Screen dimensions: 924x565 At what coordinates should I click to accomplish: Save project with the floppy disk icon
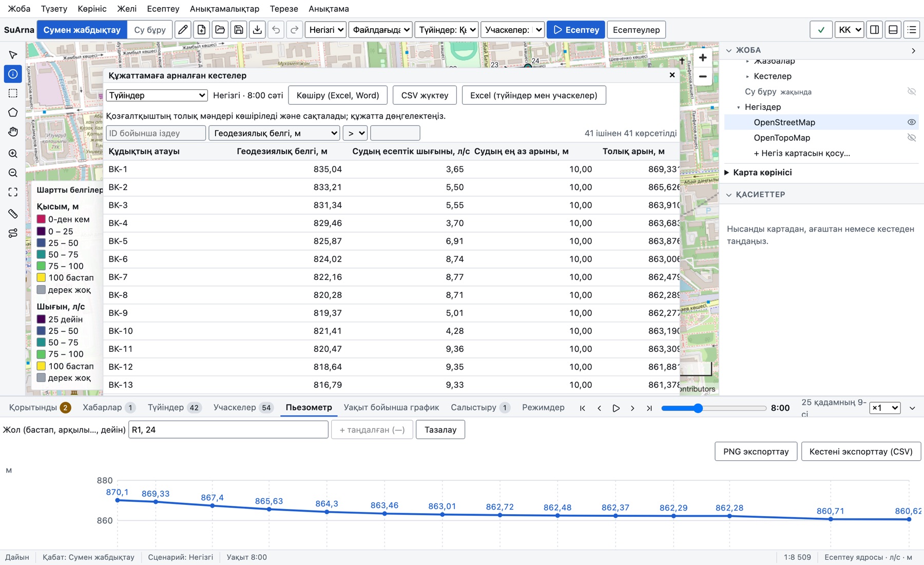239,30
